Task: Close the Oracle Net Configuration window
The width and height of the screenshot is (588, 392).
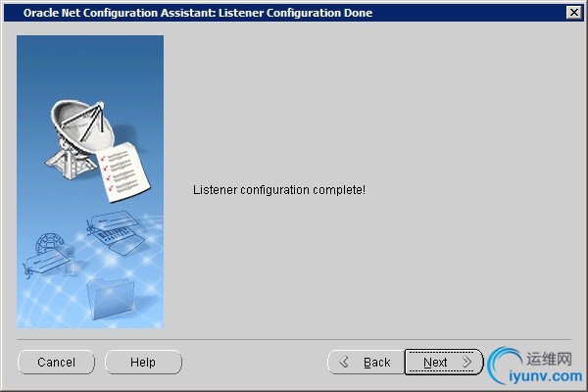Action: (x=573, y=13)
